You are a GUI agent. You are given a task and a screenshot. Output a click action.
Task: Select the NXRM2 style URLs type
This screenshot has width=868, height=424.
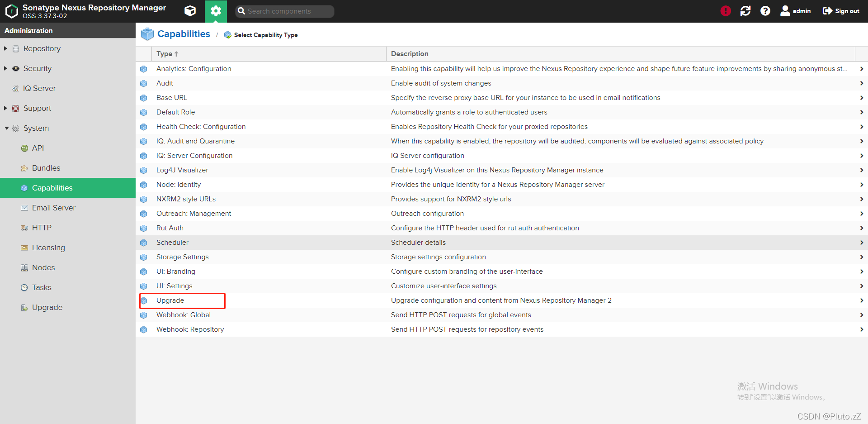[x=186, y=199]
